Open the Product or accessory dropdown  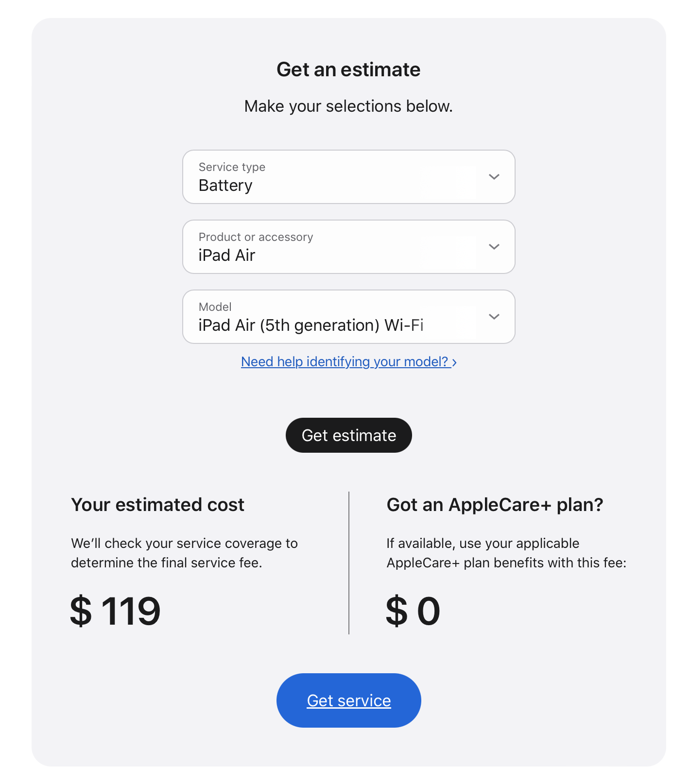pyautogui.click(x=340, y=247)
